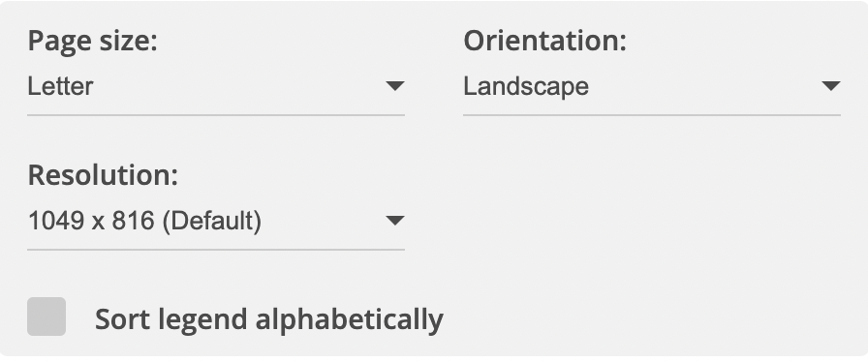The height and width of the screenshot is (362, 868).
Task: Click the 'Page size:' label
Action: (x=92, y=42)
